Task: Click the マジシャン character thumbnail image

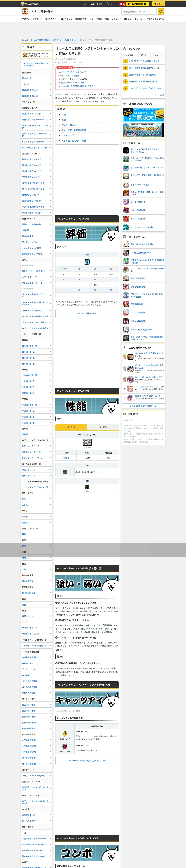Action: click(87, 442)
